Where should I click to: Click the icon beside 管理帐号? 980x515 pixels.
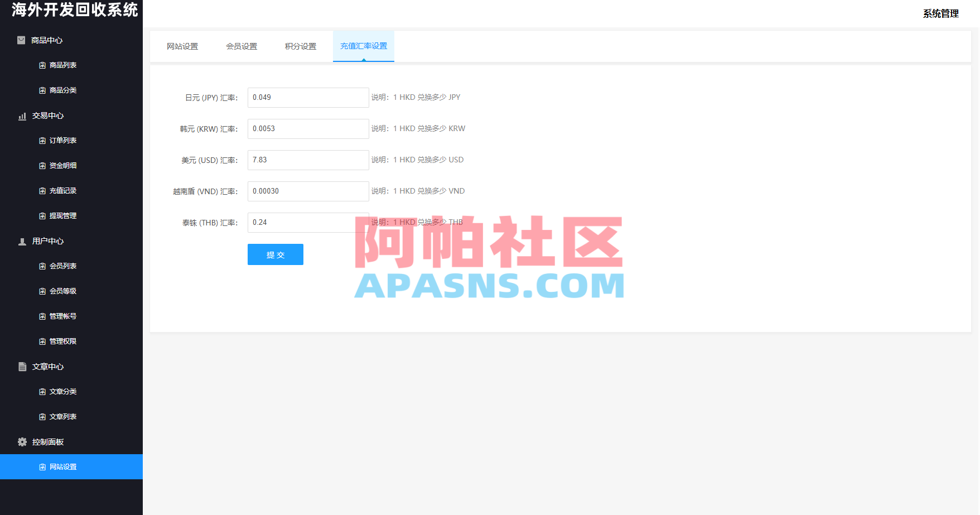coord(42,316)
